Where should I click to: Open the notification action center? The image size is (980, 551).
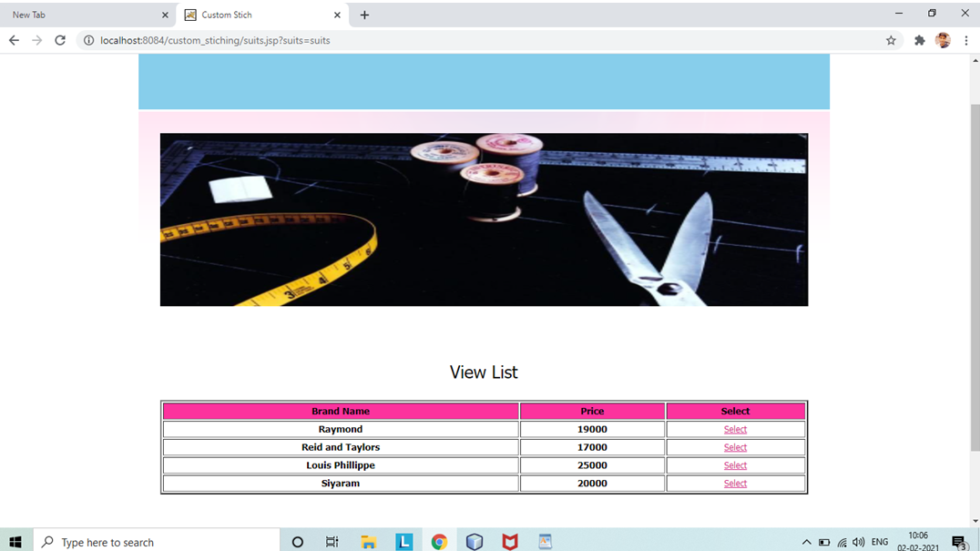(959, 542)
